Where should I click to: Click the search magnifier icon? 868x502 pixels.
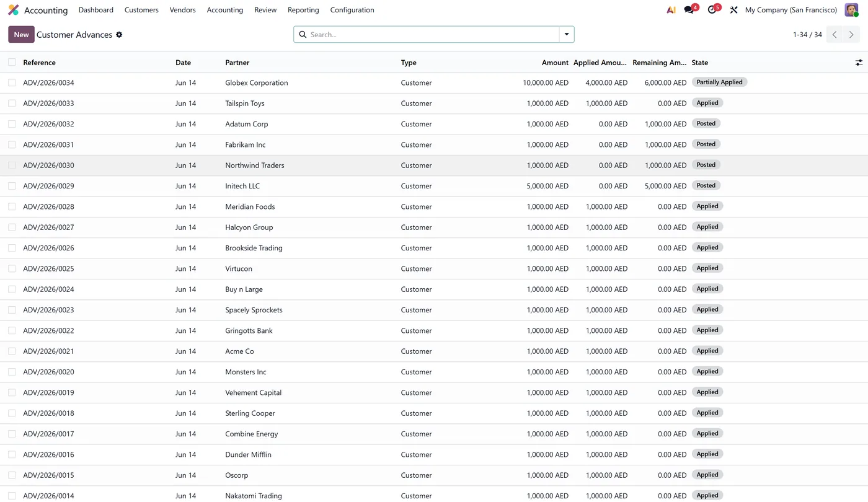coord(303,35)
